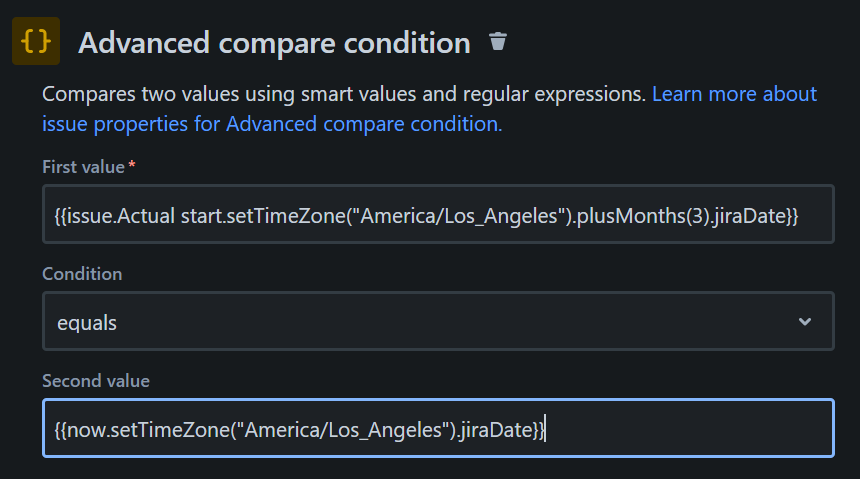Screen dimensions: 860x479
Task: Click the curly braces condition icon
Action: 36,42
